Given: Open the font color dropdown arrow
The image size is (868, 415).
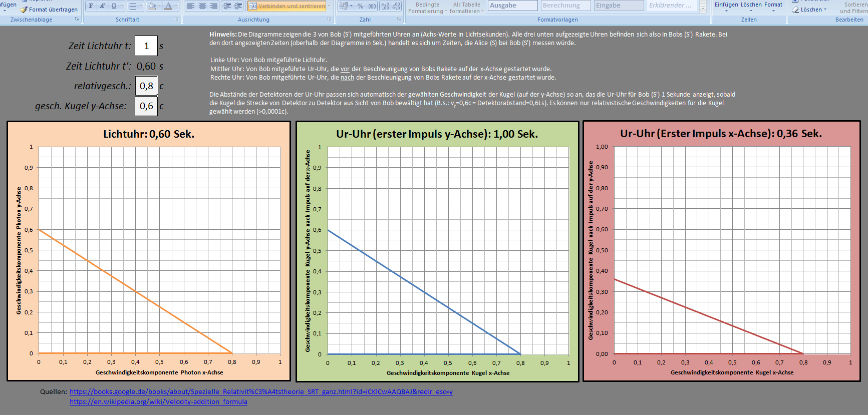Looking at the screenshot, I should pos(176,6).
